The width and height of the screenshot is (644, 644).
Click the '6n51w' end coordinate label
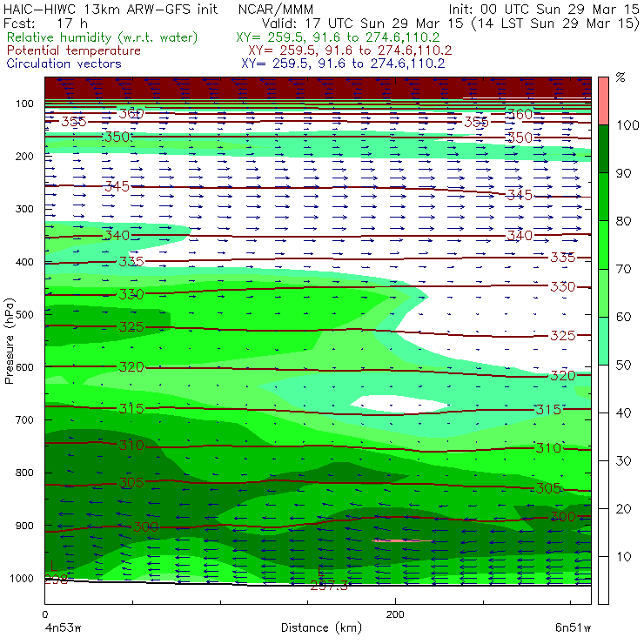(573, 628)
